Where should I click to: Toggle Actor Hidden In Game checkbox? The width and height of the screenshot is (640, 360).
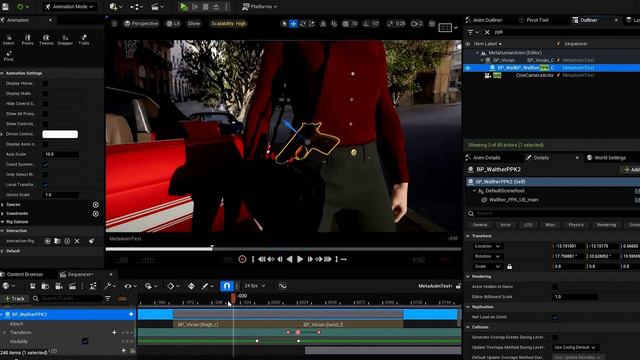pos(555,287)
